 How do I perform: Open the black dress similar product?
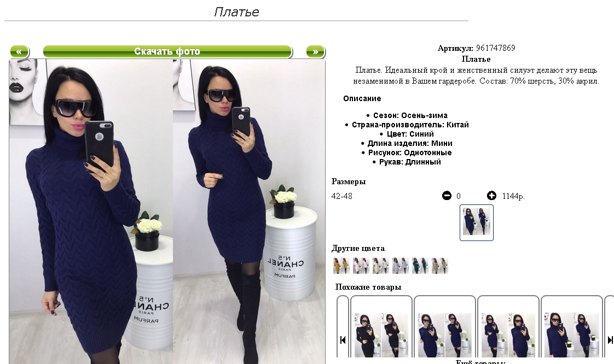381,335
